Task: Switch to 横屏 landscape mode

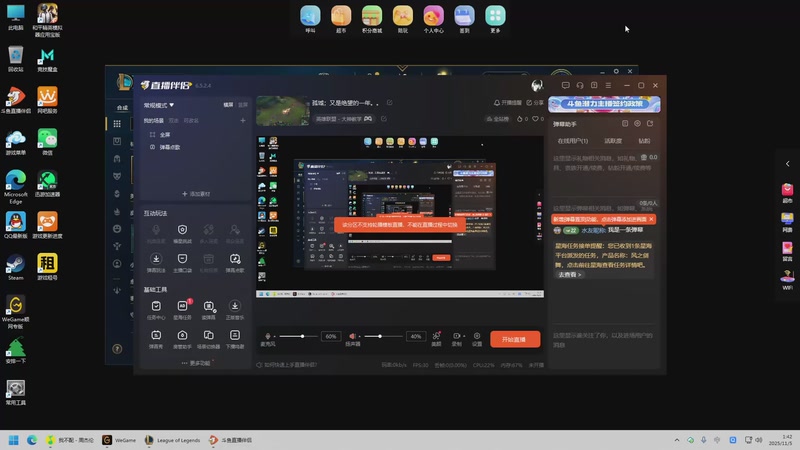Action: coord(228,105)
